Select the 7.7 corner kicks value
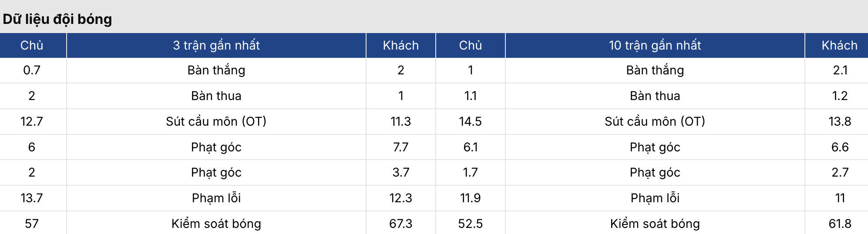Image resolution: width=868 pixels, height=234 pixels. [x=400, y=147]
